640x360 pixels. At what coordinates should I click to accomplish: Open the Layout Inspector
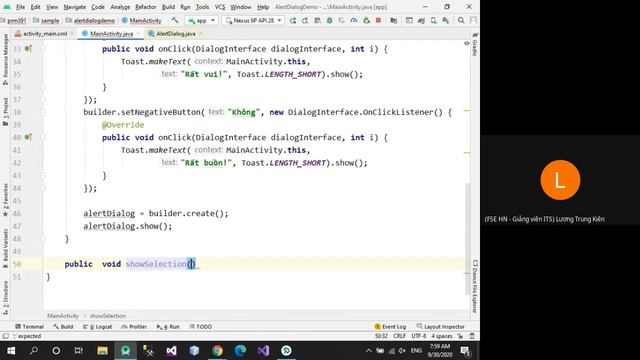point(441,327)
